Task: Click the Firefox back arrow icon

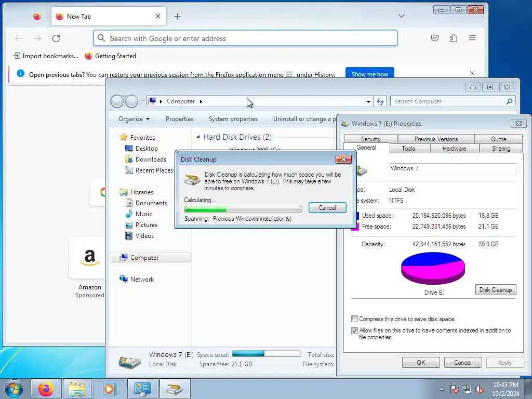Action: [x=19, y=38]
